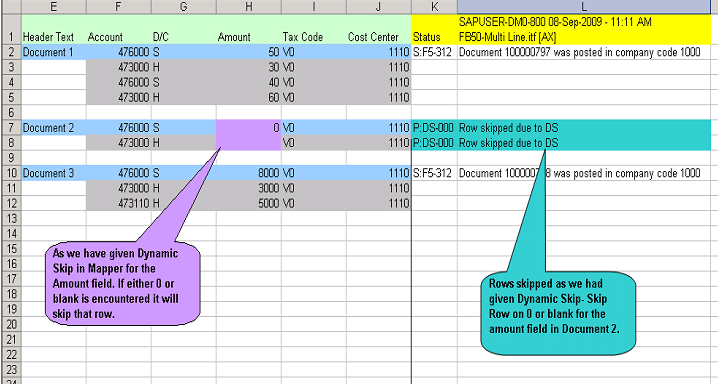Select account 473110 in row 12

119,203
